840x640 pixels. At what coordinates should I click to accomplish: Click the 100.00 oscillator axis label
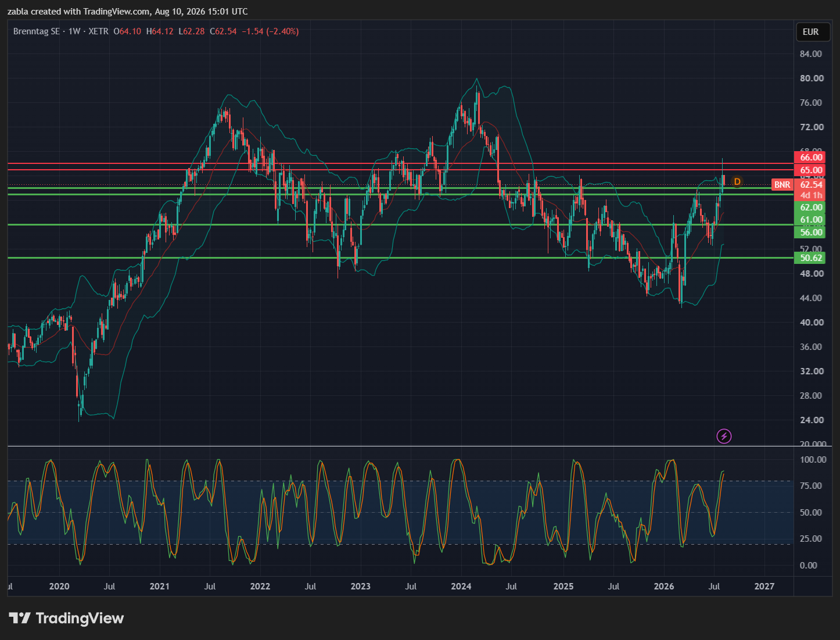813,460
